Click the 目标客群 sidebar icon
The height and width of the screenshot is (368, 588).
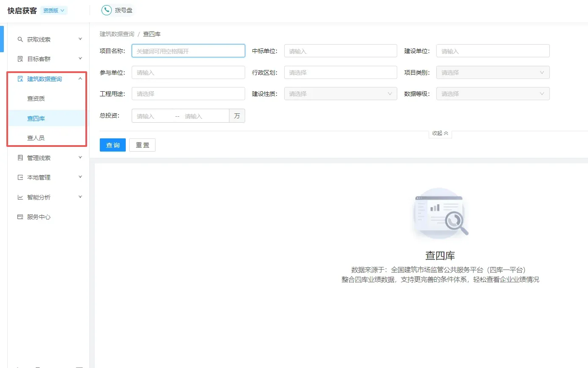point(20,59)
